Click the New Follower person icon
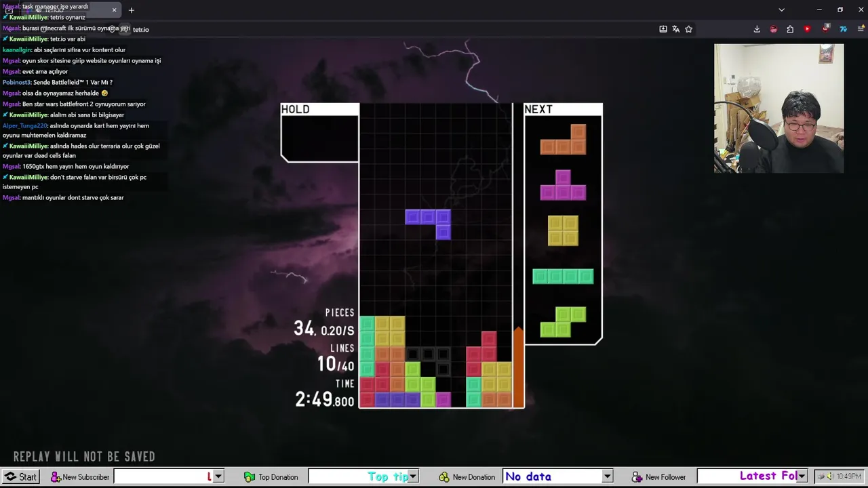The width and height of the screenshot is (868, 488). point(637,477)
